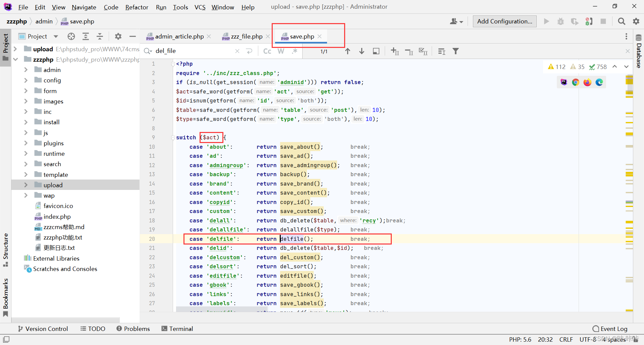The height and width of the screenshot is (345, 644).
Task: Close the find bar
Action: pyautogui.click(x=628, y=51)
